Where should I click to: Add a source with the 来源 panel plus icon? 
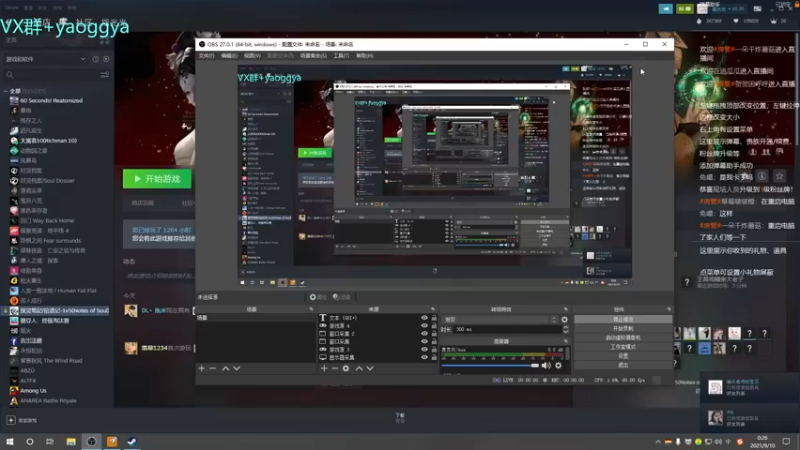point(324,368)
